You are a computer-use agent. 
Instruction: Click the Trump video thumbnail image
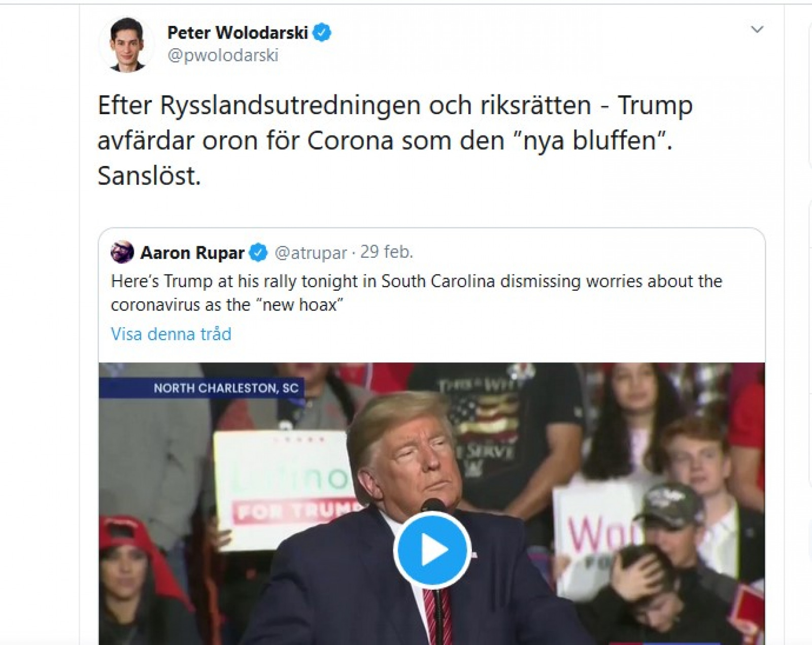pyautogui.click(x=431, y=503)
